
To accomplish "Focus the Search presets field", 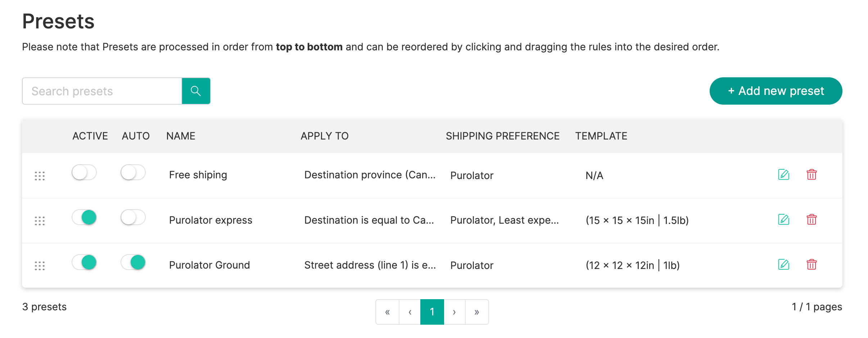I will [x=102, y=91].
